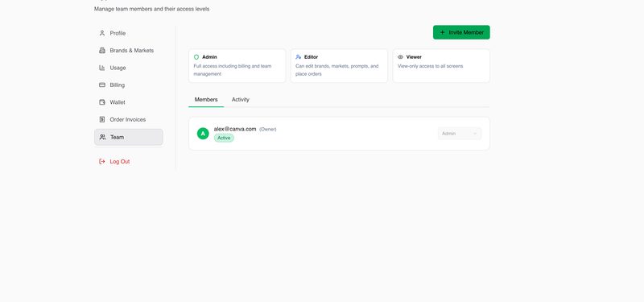Image resolution: width=644 pixels, height=302 pixels.
Task: Click the green A avatar for alex@canva.com
Action: (203, 134)
